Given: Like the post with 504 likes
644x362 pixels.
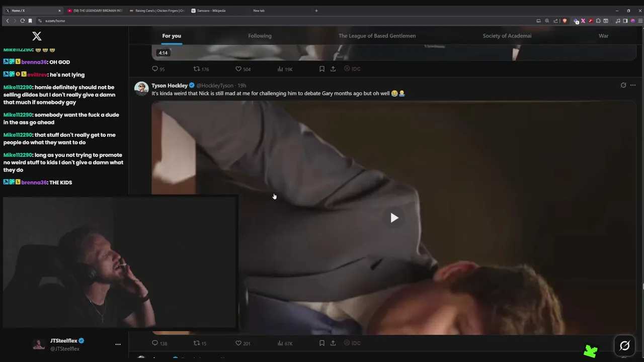Looking at the screenshot, I should 243,69.
